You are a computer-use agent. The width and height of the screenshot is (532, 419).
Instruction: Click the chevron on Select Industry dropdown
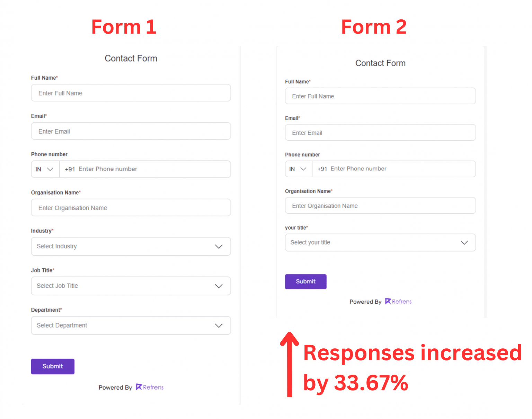pos(219,246)
